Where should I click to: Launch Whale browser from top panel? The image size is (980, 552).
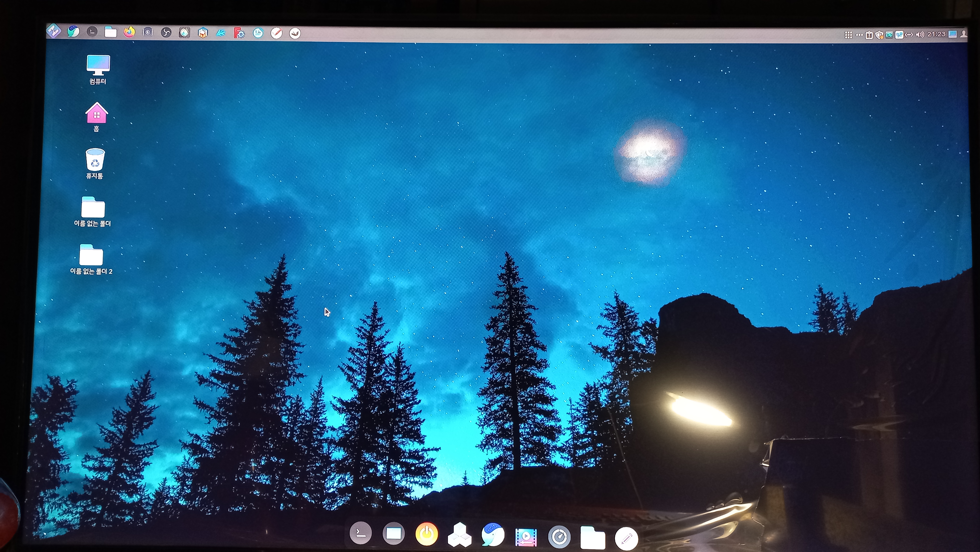[73, 31]
